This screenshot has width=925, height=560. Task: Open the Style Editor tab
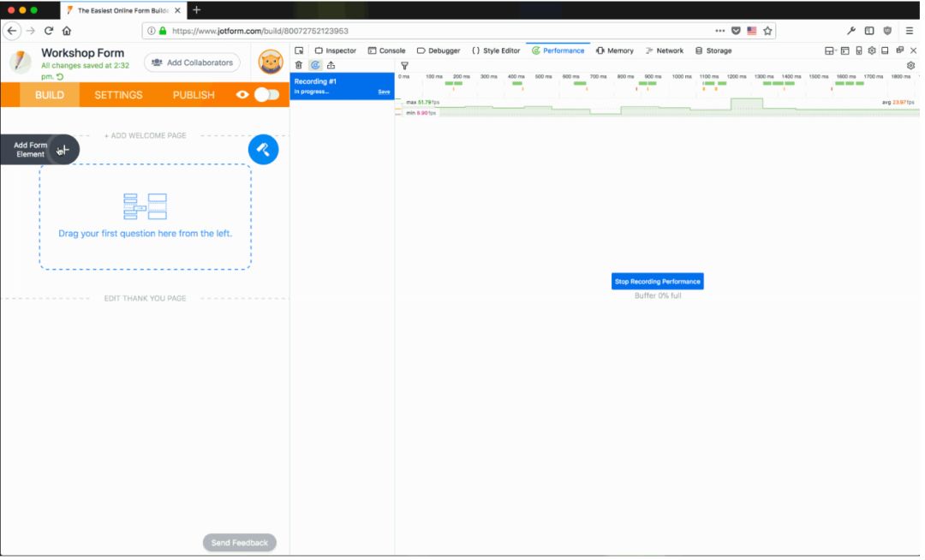496,51
